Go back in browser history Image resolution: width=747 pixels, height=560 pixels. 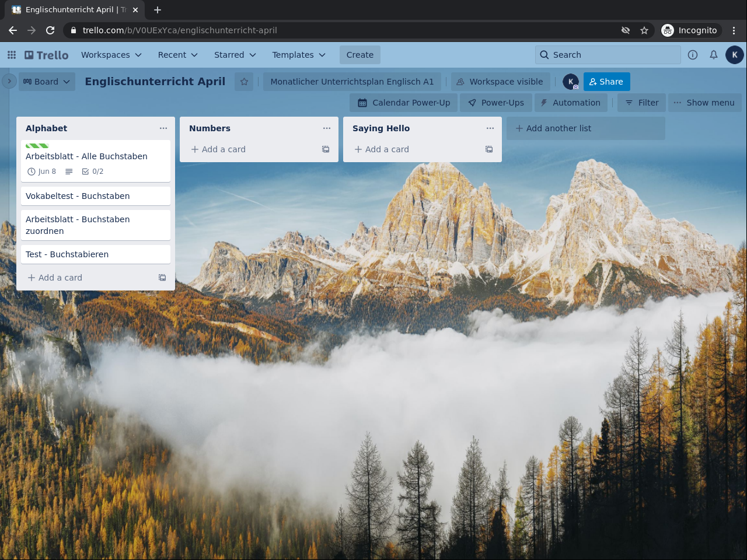(13, 30)
